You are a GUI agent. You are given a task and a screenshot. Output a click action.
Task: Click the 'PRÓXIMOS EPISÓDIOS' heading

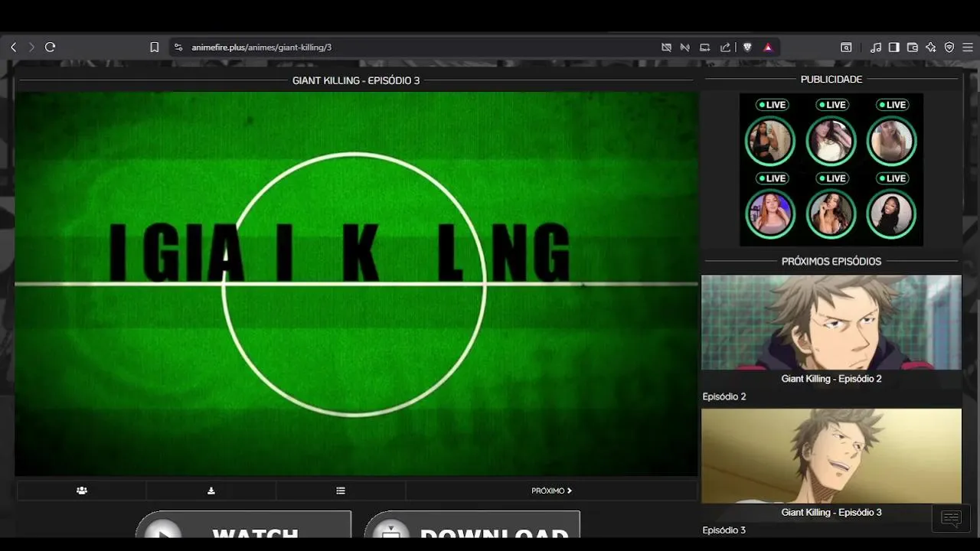(x=831, y=262)
